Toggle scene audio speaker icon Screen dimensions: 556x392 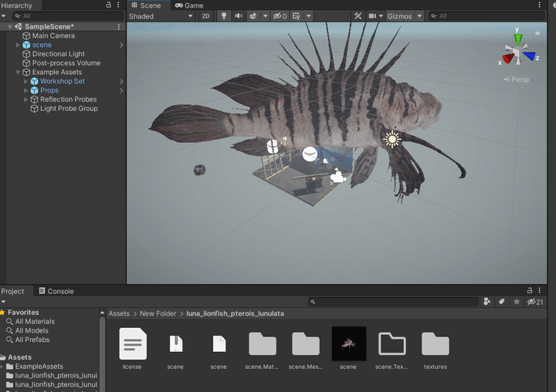point(239,16)
